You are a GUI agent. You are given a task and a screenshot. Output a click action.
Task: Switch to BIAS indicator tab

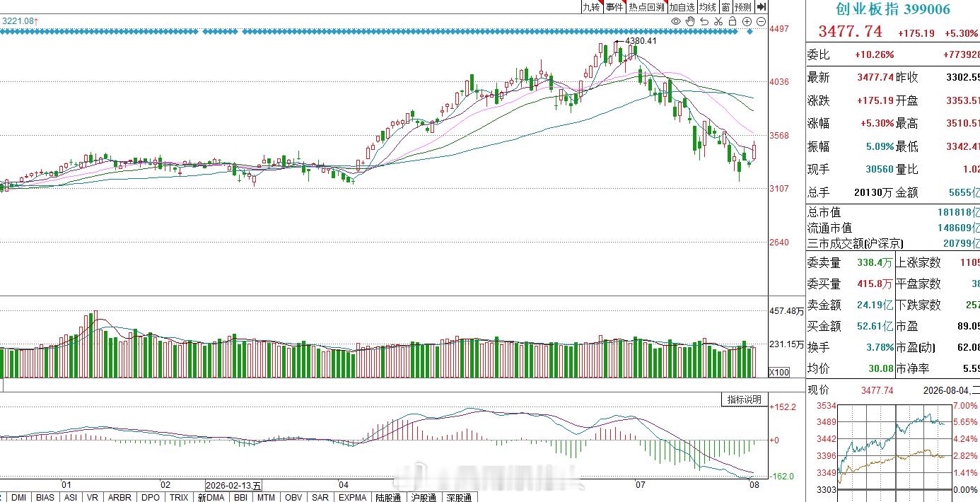[45, 497]
